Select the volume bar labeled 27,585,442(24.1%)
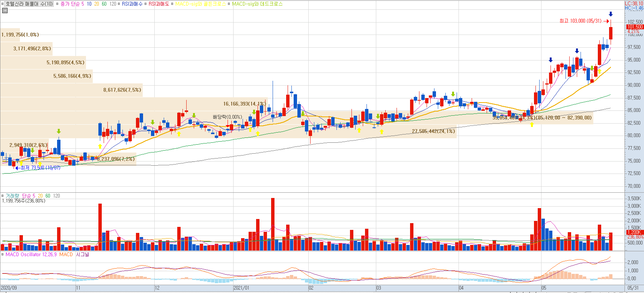 (x=228, y=131)
